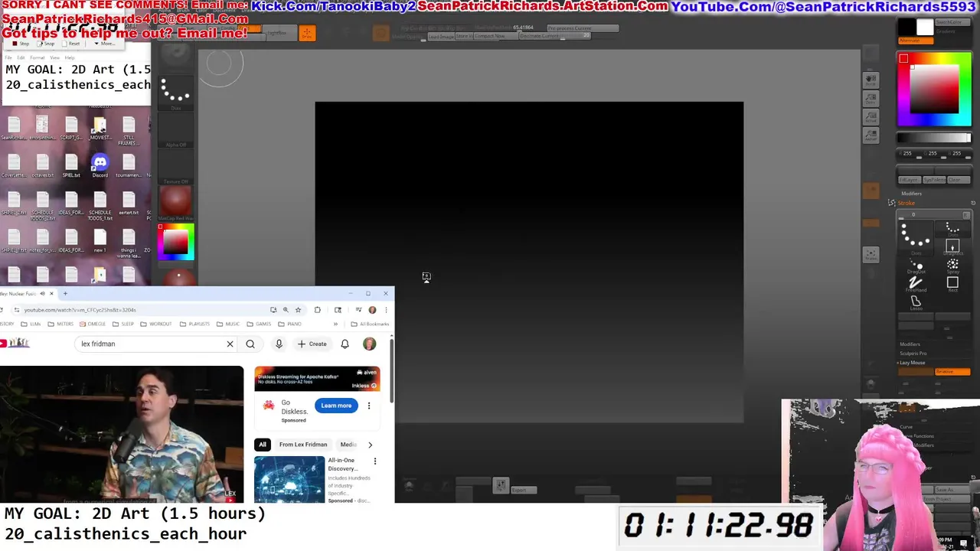The image size is (980, 551).
Task: Click the Scroll canvas icon on right shelf
Action: [x=871, y=80]
